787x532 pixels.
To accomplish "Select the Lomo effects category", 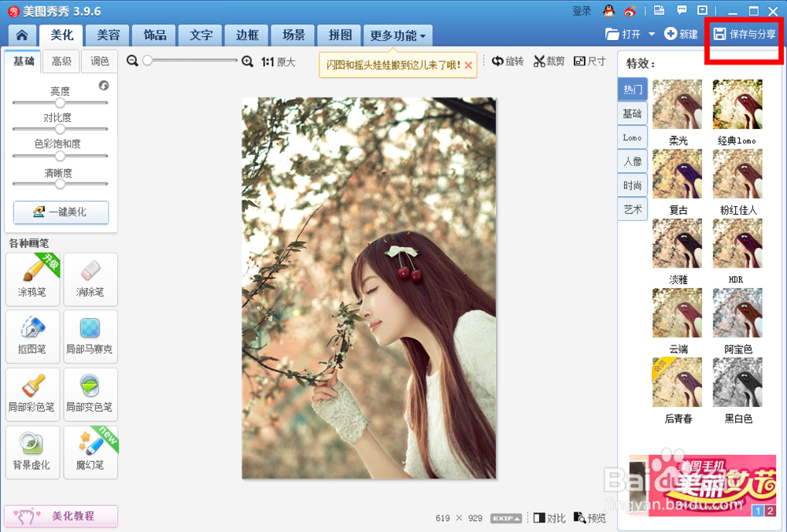I will click(633, 138).
